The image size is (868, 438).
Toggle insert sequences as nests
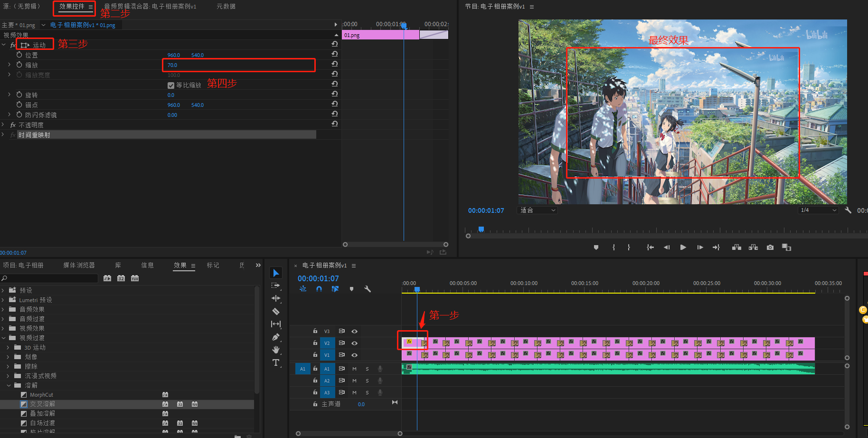coord(303,289)
